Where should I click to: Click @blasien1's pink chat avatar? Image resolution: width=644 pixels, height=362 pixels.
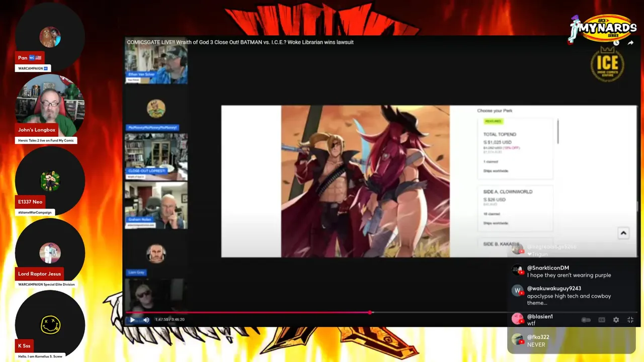pos(518,319)
